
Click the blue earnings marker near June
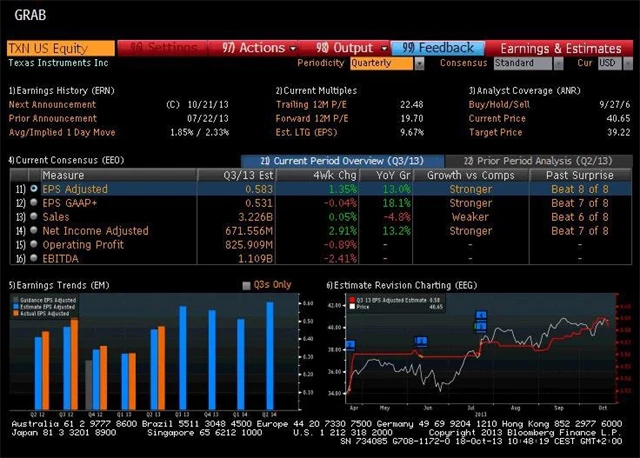coord(421,341)
